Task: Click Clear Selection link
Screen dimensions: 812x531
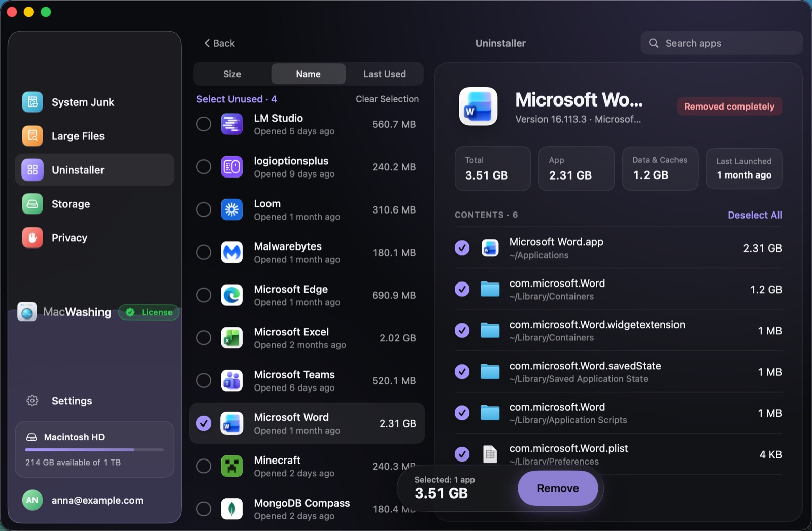Action: 387,99
